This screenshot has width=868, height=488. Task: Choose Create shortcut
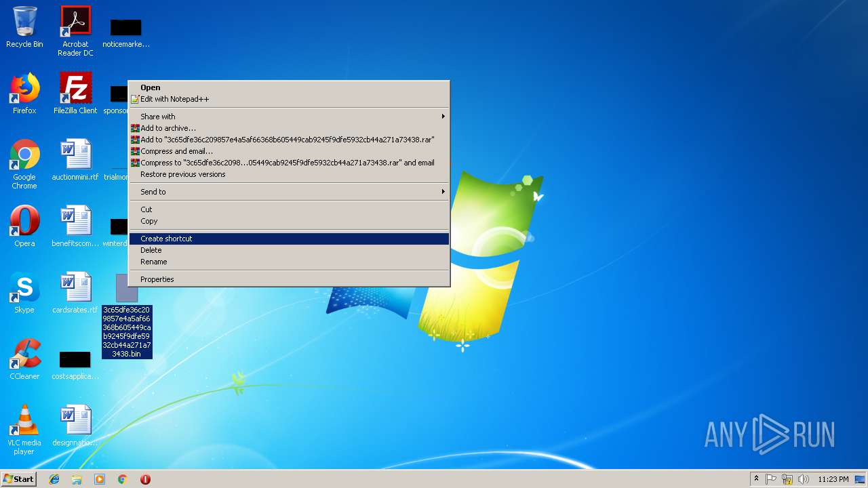289,239
